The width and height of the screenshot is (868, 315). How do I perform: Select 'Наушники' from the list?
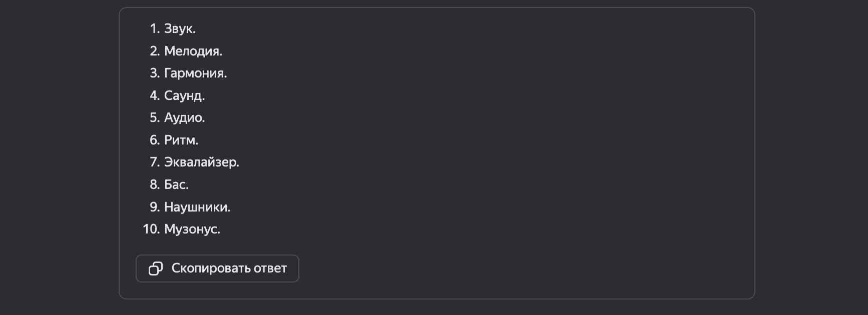[197, 206]
